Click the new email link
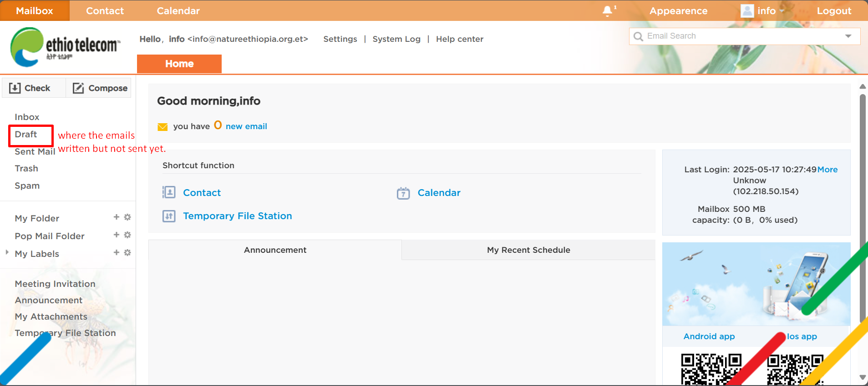 coord(246,126)
